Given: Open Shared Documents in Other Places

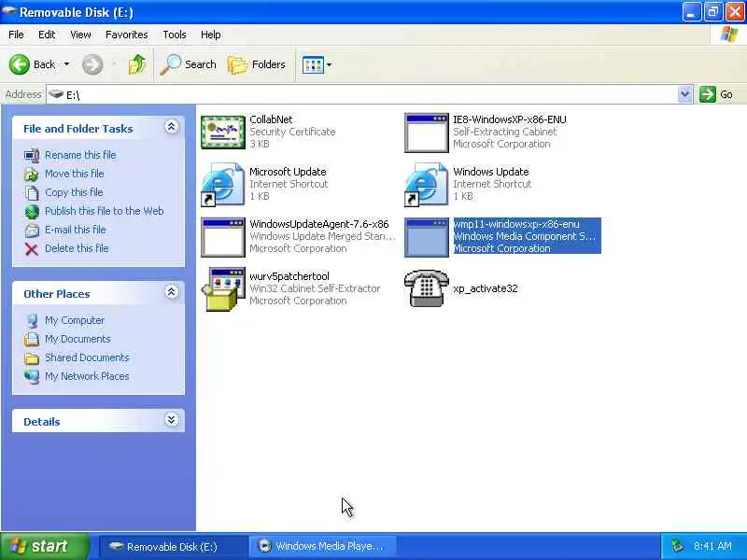Looking at the screenshot, I should click(87, 357).
